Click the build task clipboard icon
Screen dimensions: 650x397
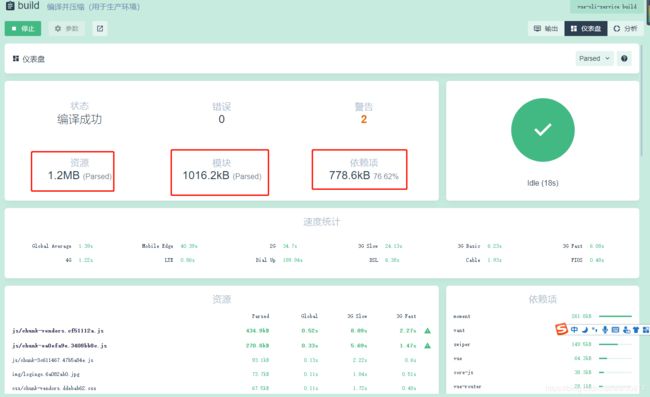point(10,6)
